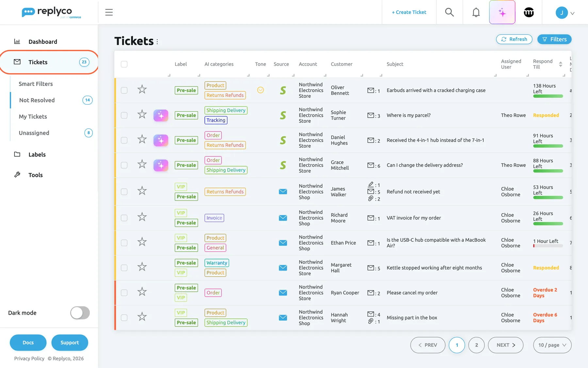The height and width of the screenshot is (368, 588).
Task: Sort by Respond Till column arrows
Action: point(561,64)
